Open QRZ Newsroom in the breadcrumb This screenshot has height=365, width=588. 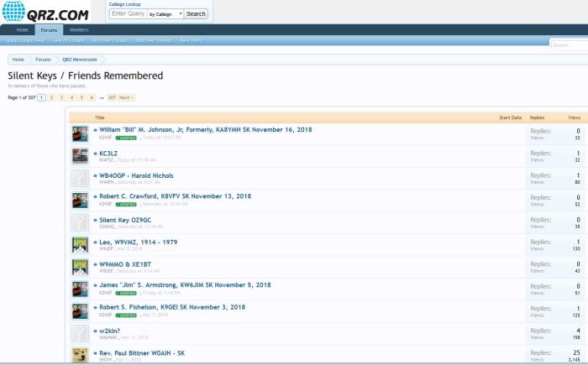(x=79, y=60)
